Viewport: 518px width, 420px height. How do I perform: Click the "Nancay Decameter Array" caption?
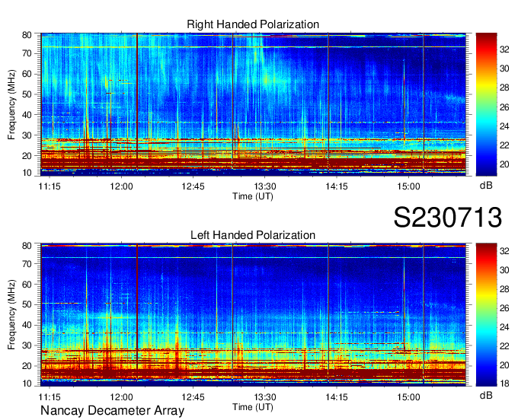112,411
